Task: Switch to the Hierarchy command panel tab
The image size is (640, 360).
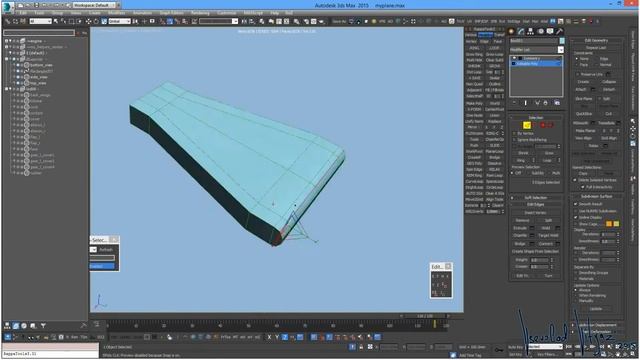Action: tap(531, 31)
